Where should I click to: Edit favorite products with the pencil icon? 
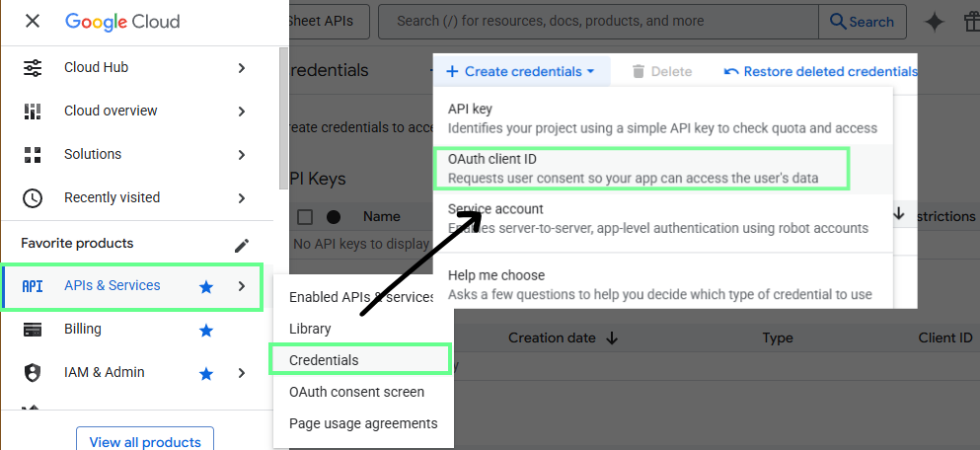pyautogui.click(x=242, y=246)
